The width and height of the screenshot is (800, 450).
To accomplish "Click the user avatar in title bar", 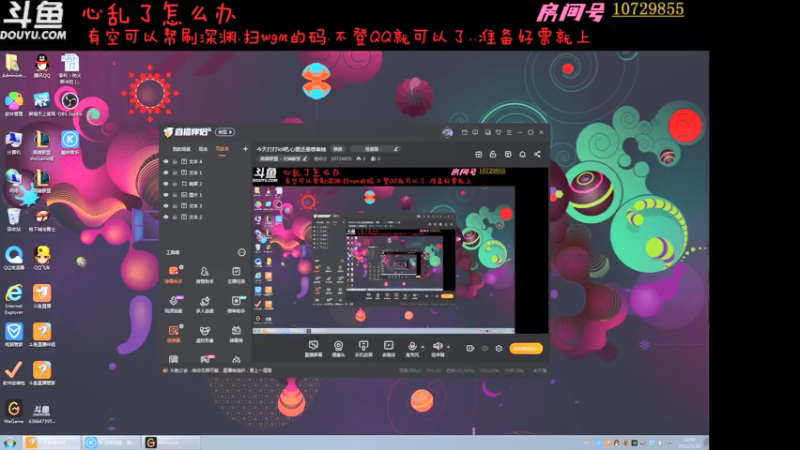I will tap(447, 133).
